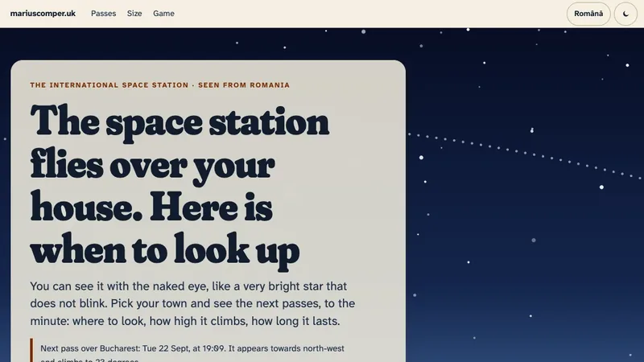
Task: Click the orange bar beside the Bucharest note
Action: pyautogui.click(x=31, y=350)
